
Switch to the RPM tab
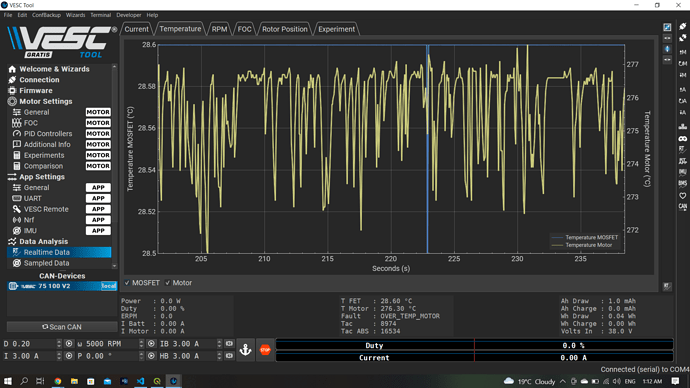(219, 29)
